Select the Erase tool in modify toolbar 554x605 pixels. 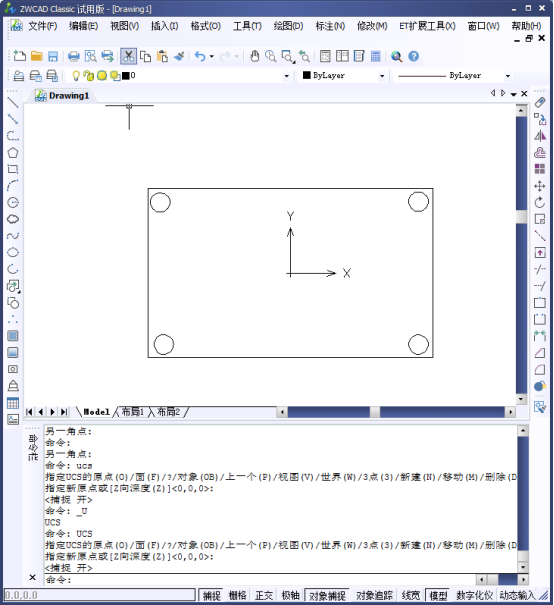click(x=540, y=103)
